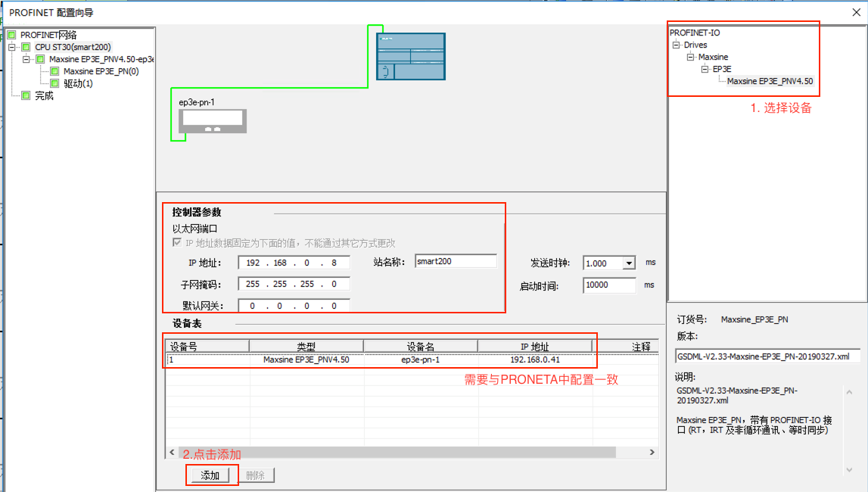868x492 pixels.
Task: Click the PLC CPU device icon in topology
Action: pyautogui.click(x=411, y=56)
